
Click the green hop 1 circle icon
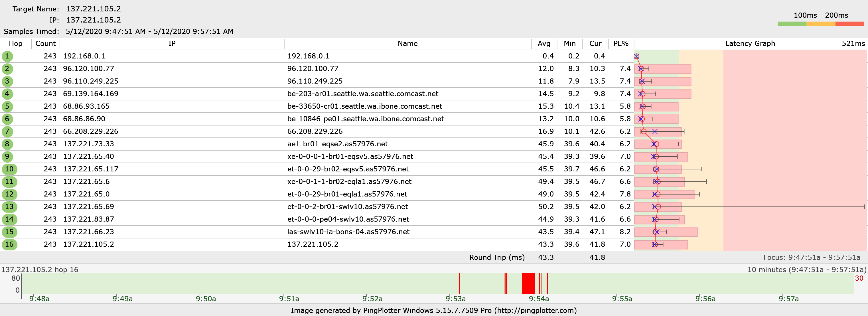click(x=7, y=56)
